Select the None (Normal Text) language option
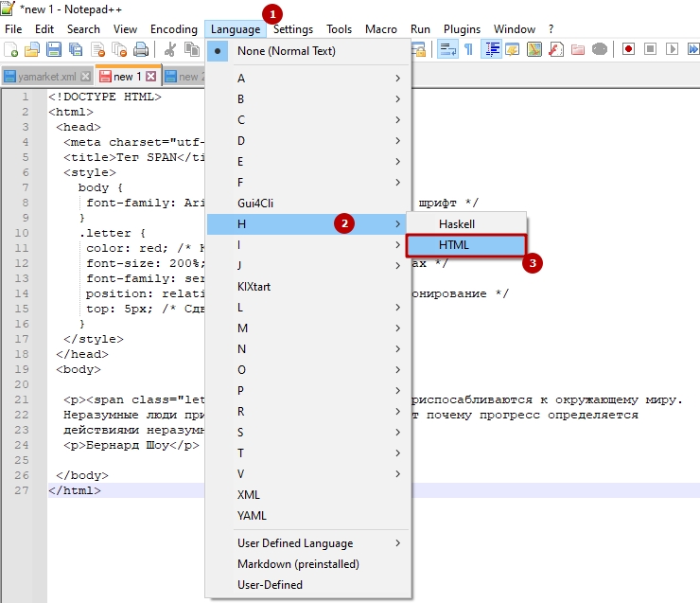700x603 pixels. tap(286, 51)
